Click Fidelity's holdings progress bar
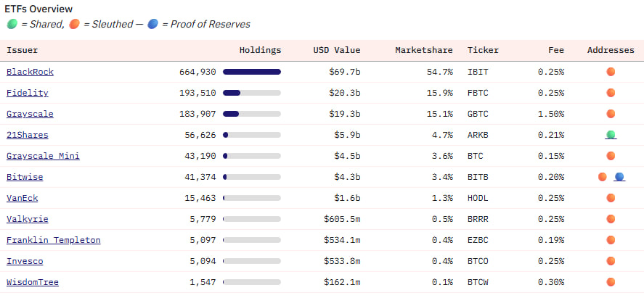 tap(251, 93)
